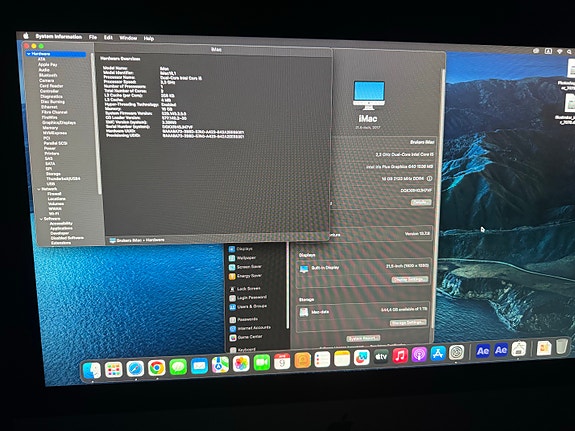Viewport: 575px width, 431px height.
Task: Click the System Report button
Action: tap(363, 338)
